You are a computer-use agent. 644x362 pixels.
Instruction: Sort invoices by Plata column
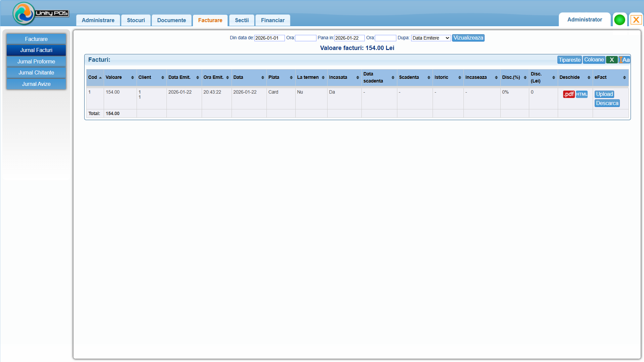point(280,77)
